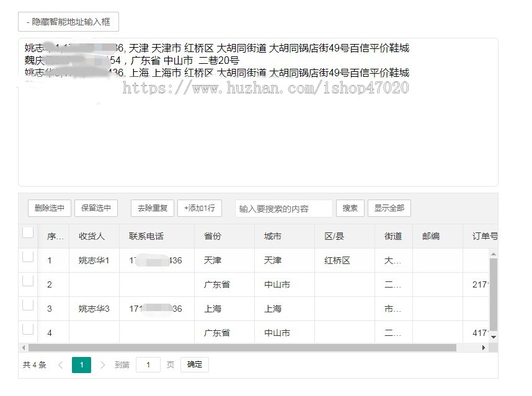Check the checkbox for row 1

pyautogui.click(x=28, y=257)
